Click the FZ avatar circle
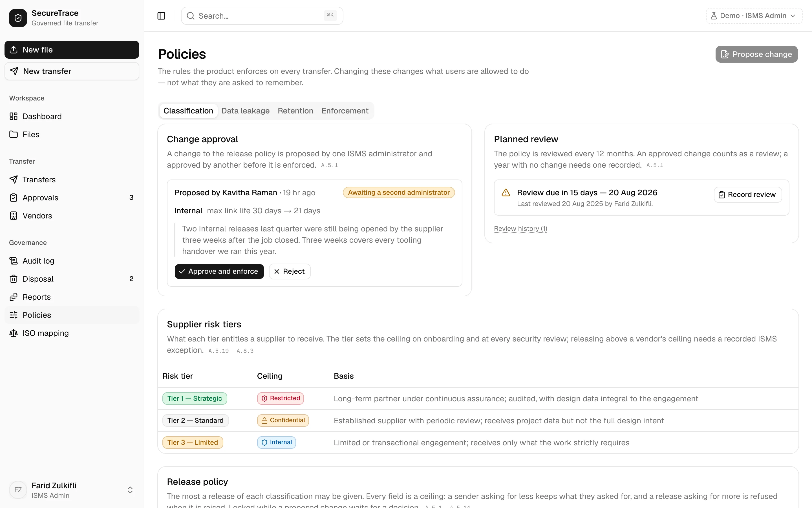Image resolution: width=812 pixels, height=508 pixels. [x=18, y=490]
